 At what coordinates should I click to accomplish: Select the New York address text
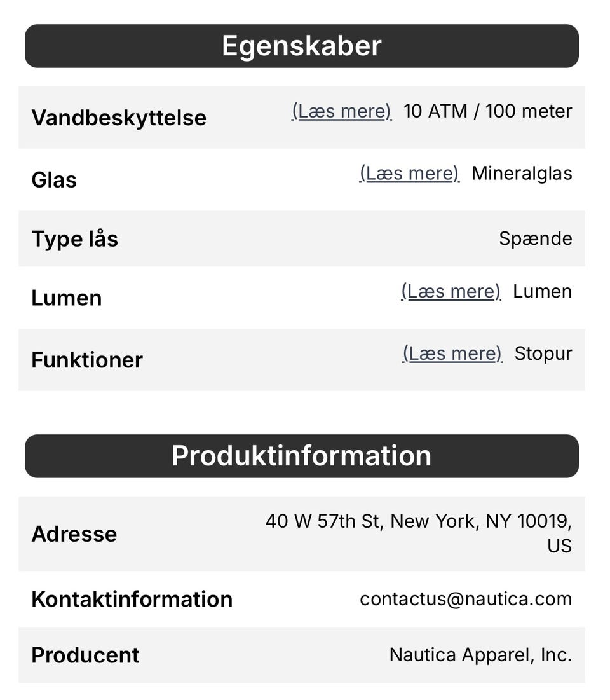pyautogui.click(x=419, y=533)
